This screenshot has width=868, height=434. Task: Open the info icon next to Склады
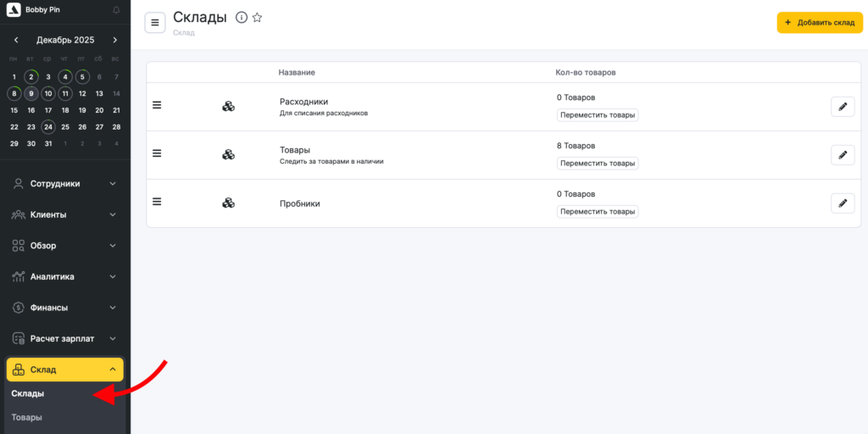242,18
